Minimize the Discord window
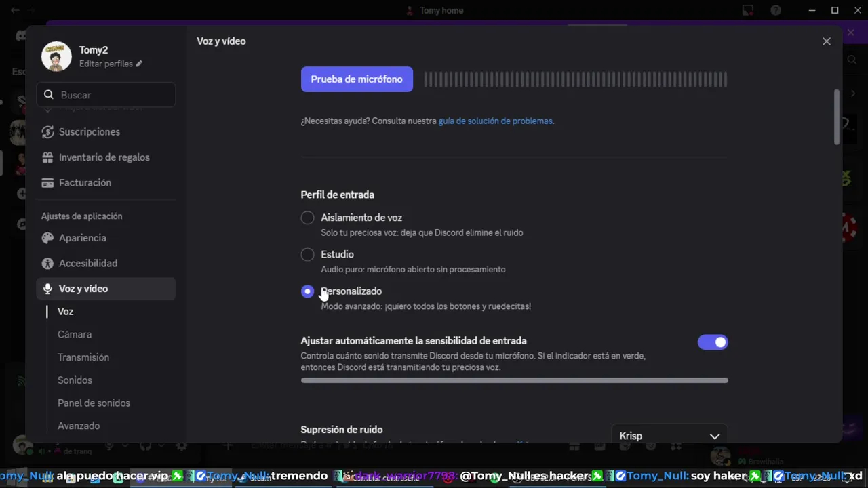868x488 pixels. (813, 10)
